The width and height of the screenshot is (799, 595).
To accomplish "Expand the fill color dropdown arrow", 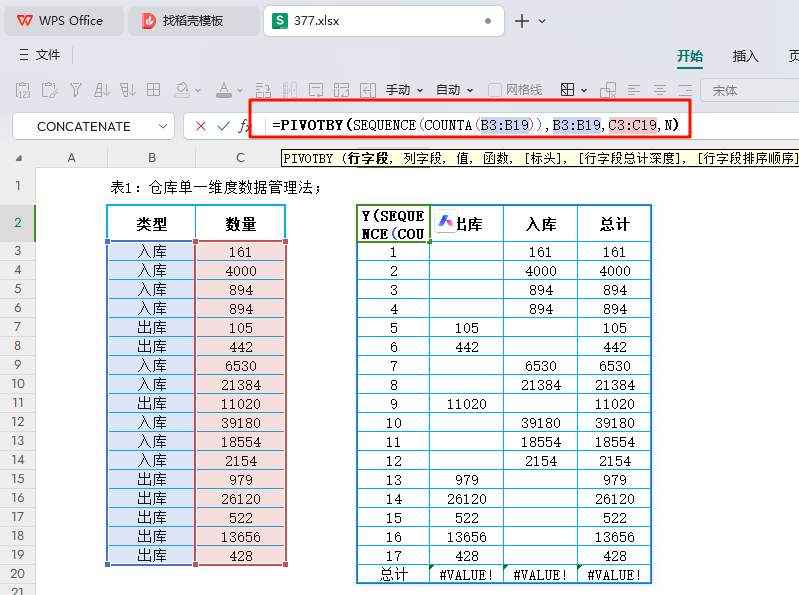I will [198, 91].
